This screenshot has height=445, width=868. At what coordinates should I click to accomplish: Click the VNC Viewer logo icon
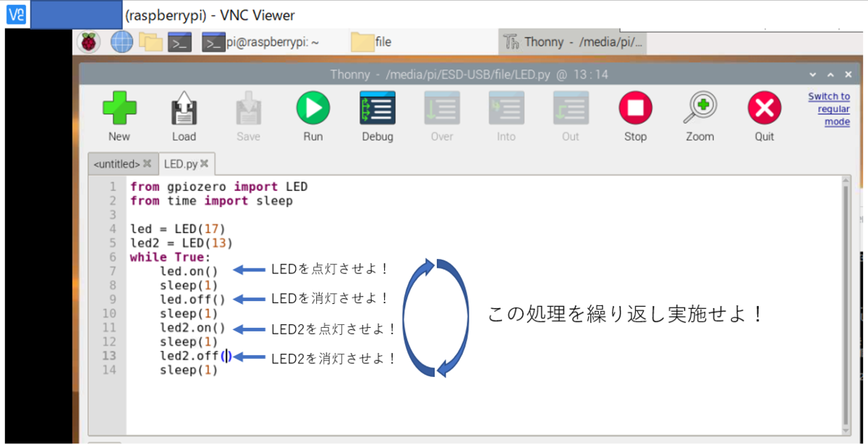[16, 14]
